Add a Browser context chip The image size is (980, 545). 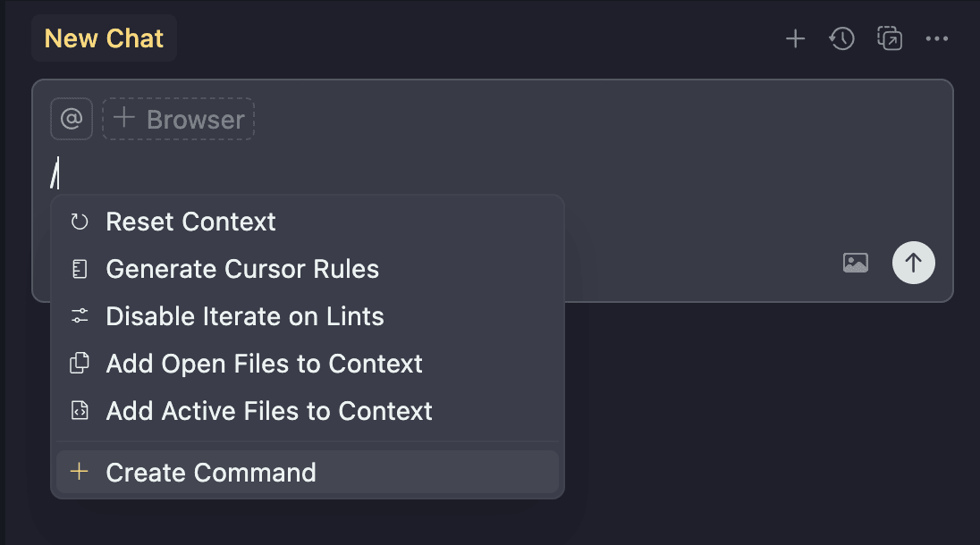pyautogui.click(x=178, y=119)
